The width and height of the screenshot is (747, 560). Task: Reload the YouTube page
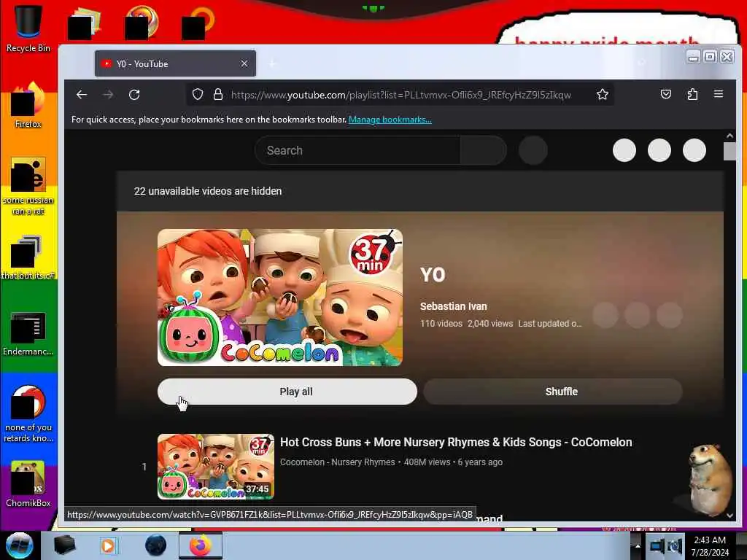(x=134, y=95)
